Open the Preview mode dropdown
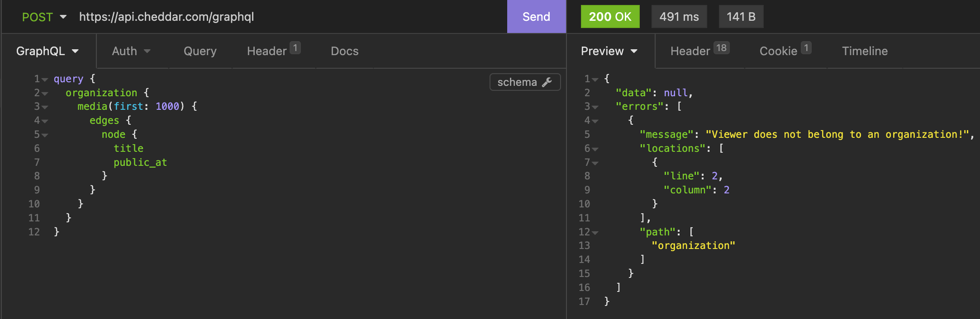The image size is (980, 319). [609, 51]
